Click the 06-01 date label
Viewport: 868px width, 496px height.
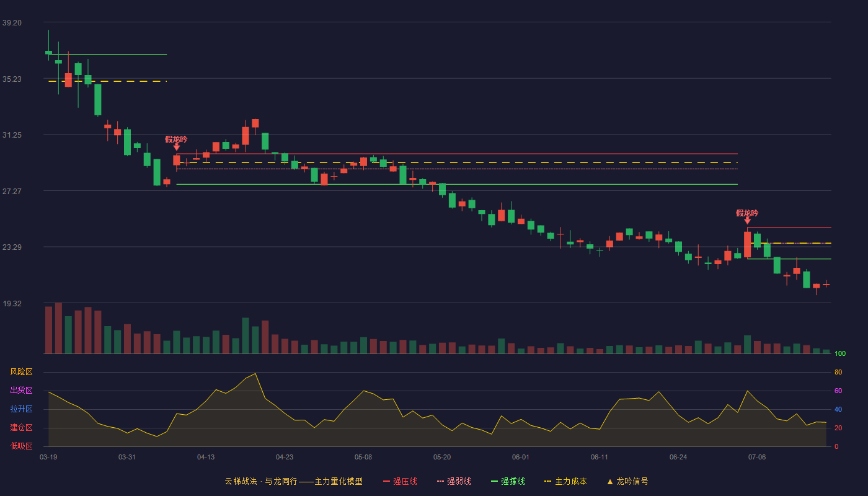[x=521, y=457]
